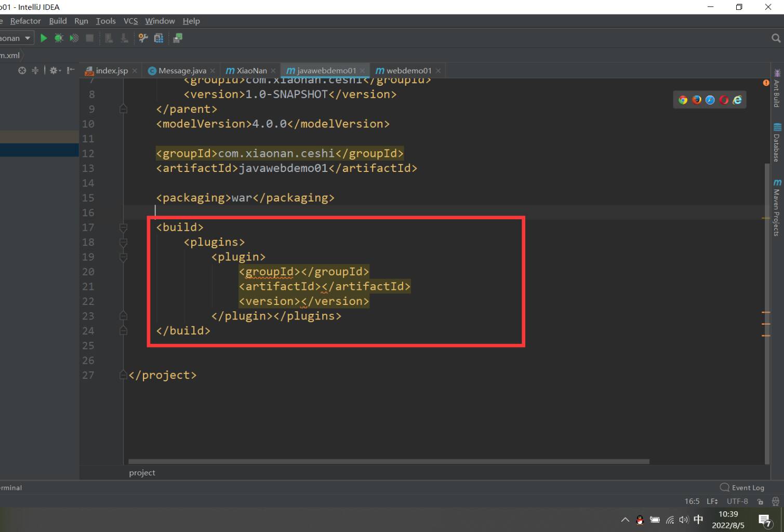Open the Event Log panel
This screenshot has width=784, height=532.
coord(742,488)
